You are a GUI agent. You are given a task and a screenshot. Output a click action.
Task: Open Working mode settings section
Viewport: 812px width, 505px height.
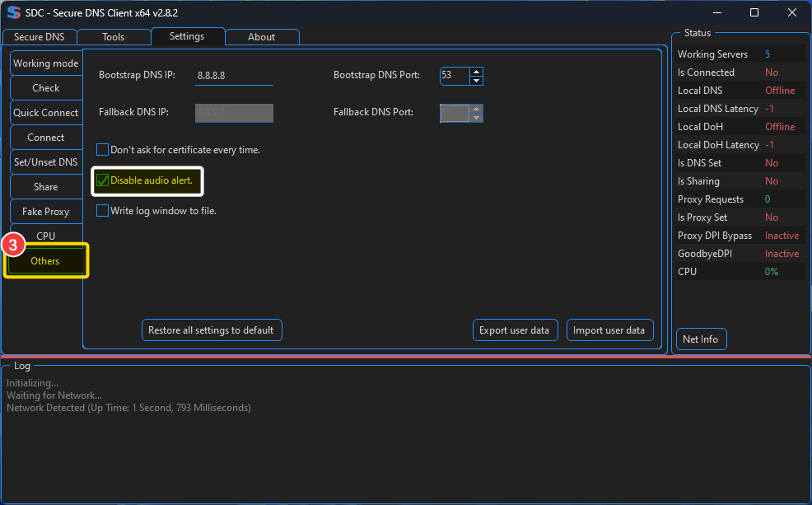(x=46, y=63)
